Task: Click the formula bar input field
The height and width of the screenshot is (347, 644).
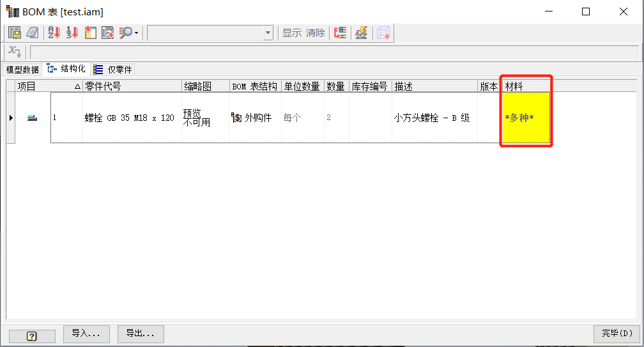Action: [334, 52]
